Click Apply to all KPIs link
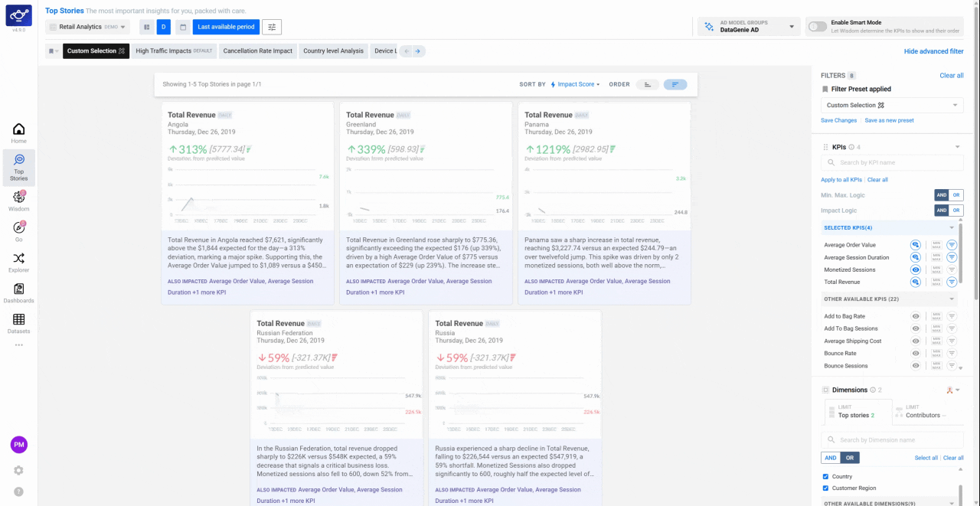Image resolution: width=980 pixels, height=506 pixels. (x=841, y=180)
